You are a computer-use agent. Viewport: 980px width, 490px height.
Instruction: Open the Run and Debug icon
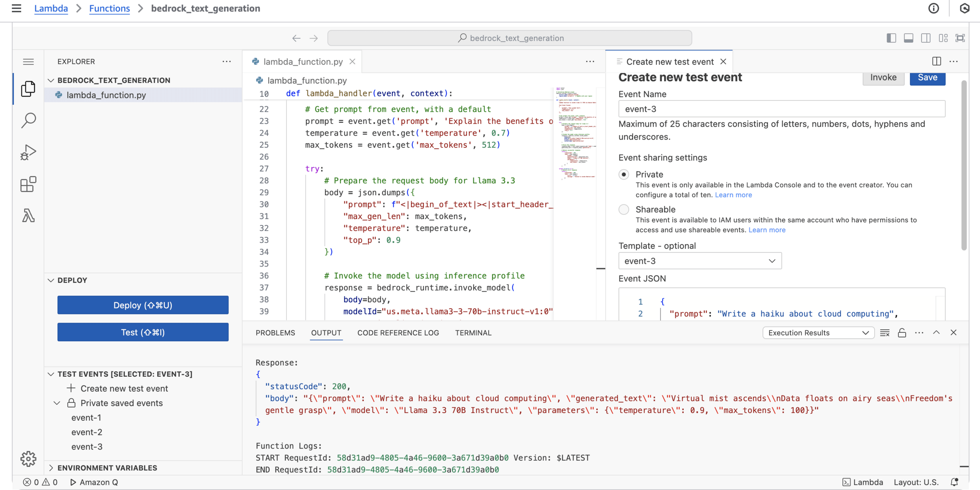click(29, 152)
